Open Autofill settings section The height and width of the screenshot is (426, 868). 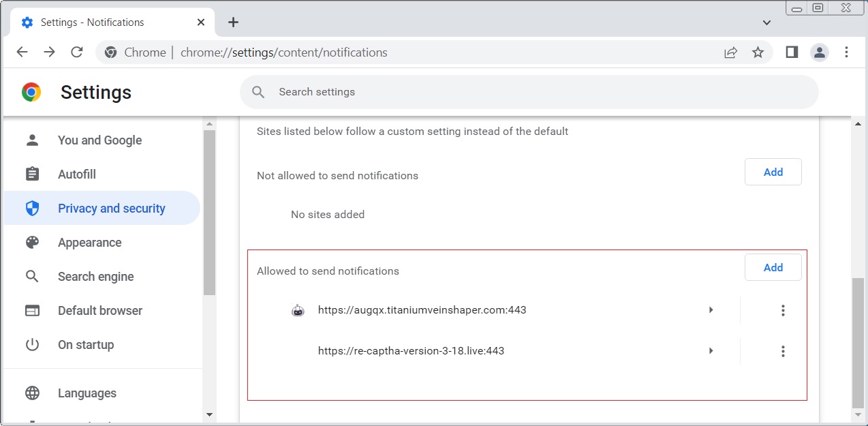(102, 174)
